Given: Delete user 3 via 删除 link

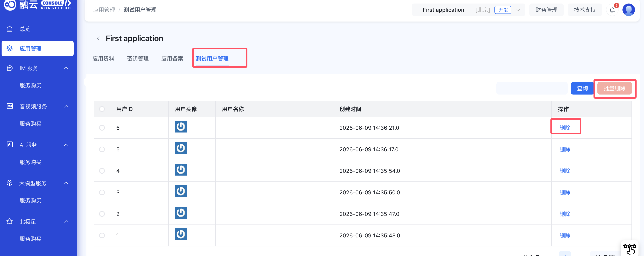Looking at the screenshot, I should pyautogui.click(x=565, y=193).
